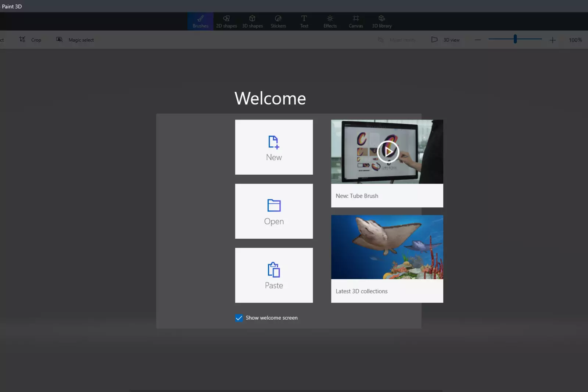This screenshot has height=392, width=588.
Task: Click the Open file tile
Action: pyautogui.click(x=274, y=211)
